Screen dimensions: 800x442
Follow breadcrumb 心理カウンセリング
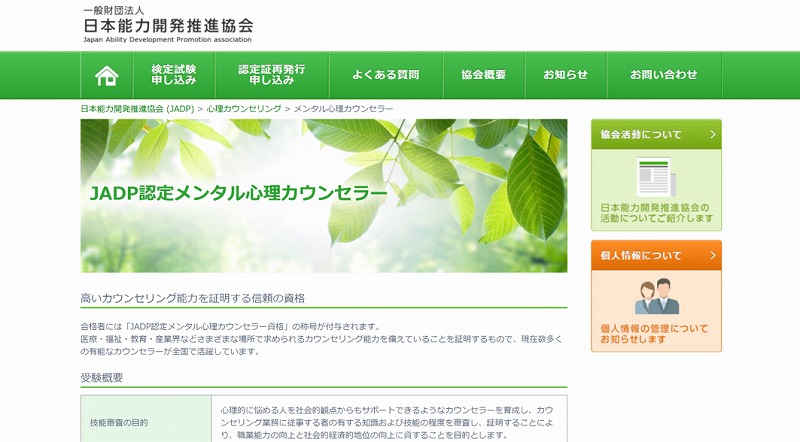pyautogui.click(x=244, y=109)
